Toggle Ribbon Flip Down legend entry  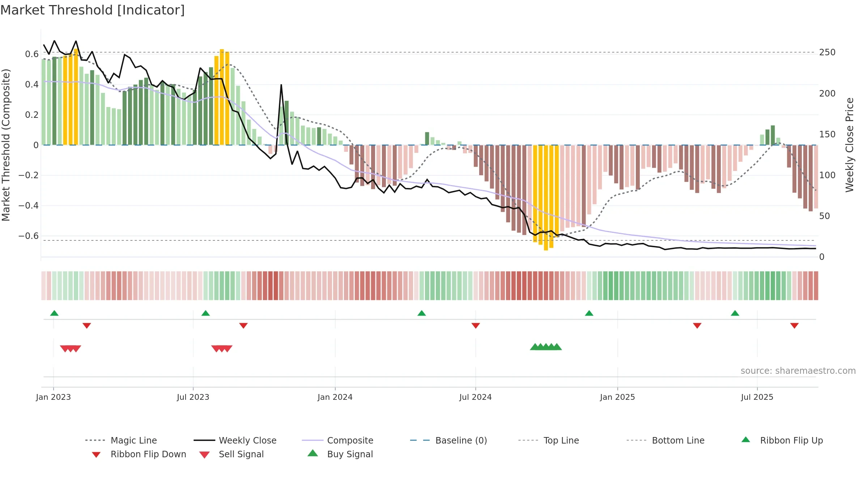[x=139, y=454]
